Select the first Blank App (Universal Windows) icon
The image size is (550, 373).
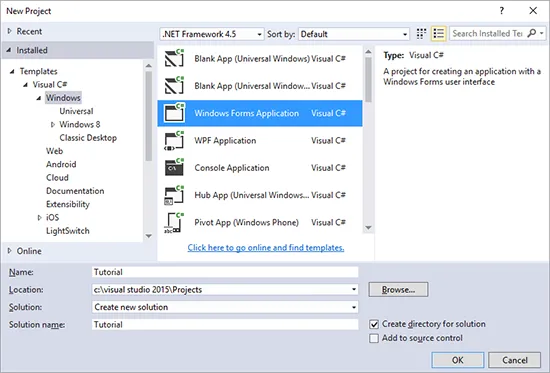point(175,58)
